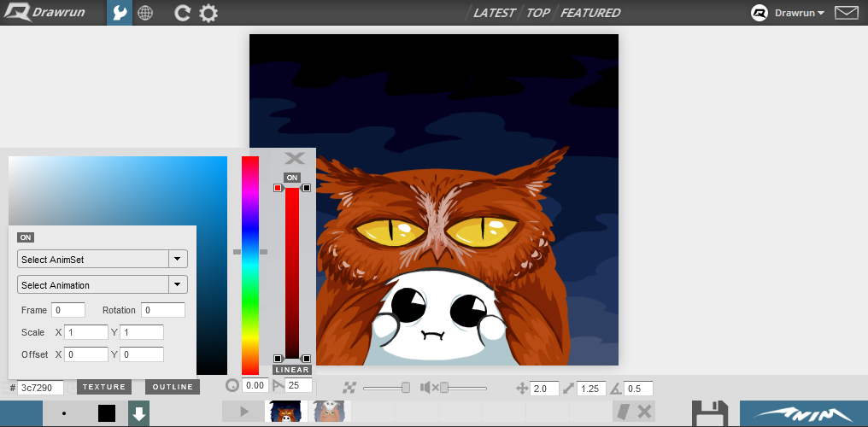Click the hex color field 3c7290
Viewport: 868px width, 427px height.
pyautogui.click(x=40, y=388)
